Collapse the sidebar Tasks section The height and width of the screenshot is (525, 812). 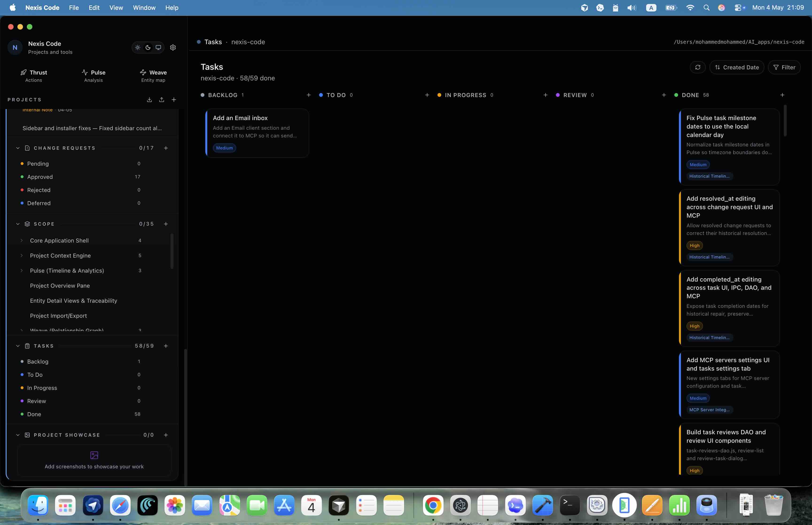[x=18, y=346]
